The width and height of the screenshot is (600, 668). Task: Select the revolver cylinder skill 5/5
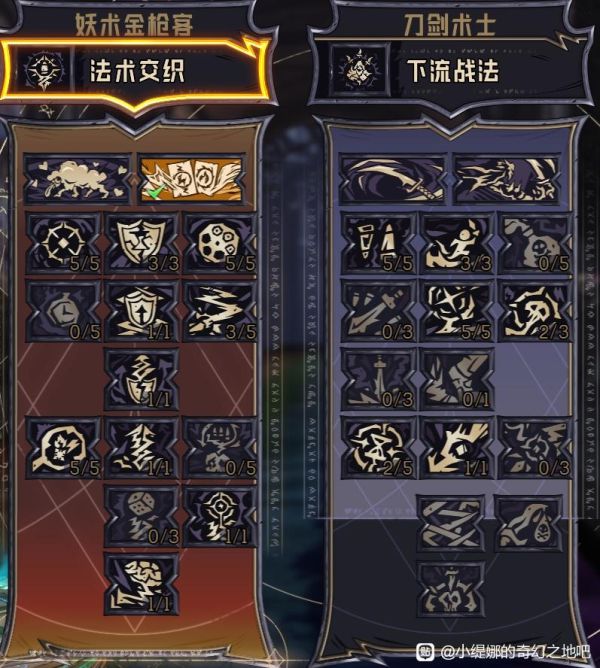pyautogui.click(x=220, y=244)
